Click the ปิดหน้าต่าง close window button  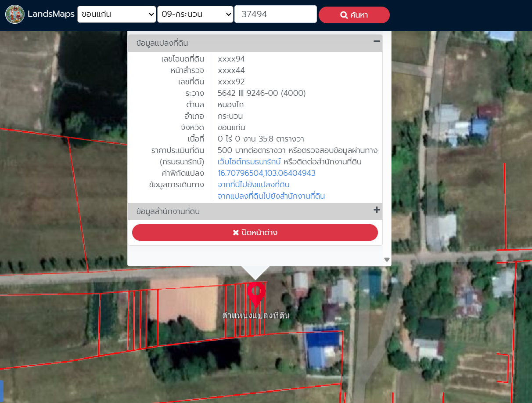click(255, 232)
